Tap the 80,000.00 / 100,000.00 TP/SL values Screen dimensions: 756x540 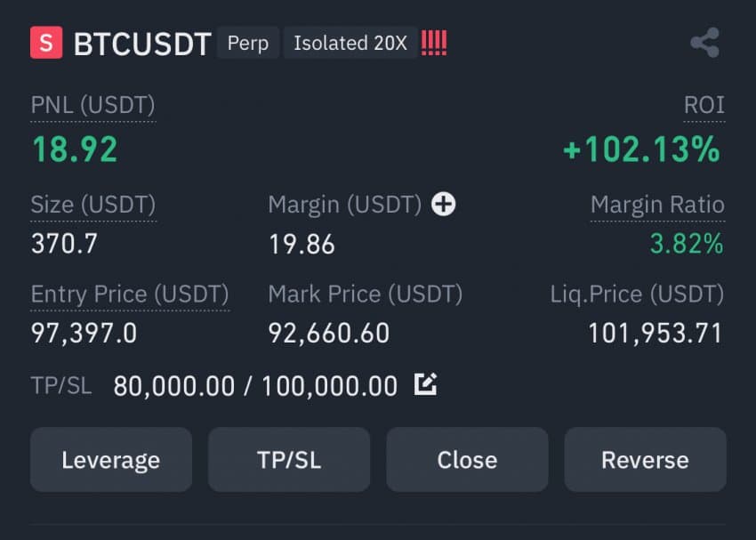pyautogui.click(x=255, y=386)
